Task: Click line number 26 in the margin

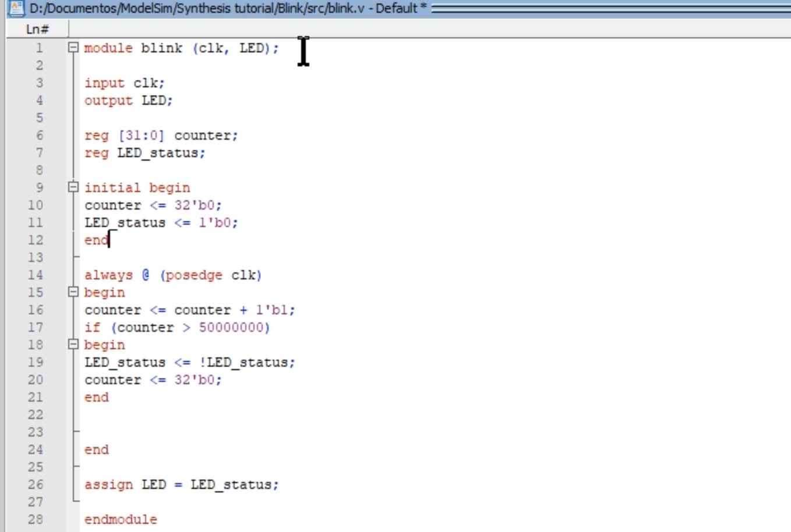Action: (x=36, y=485)
